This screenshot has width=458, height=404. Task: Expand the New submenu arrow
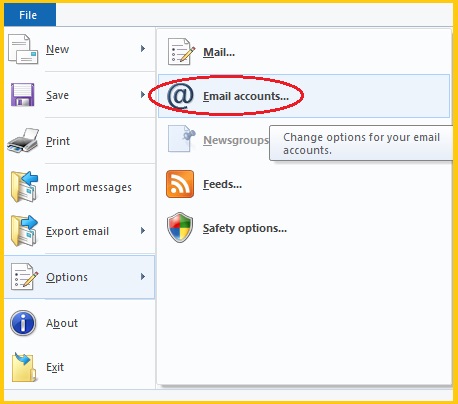pos(143,49)
